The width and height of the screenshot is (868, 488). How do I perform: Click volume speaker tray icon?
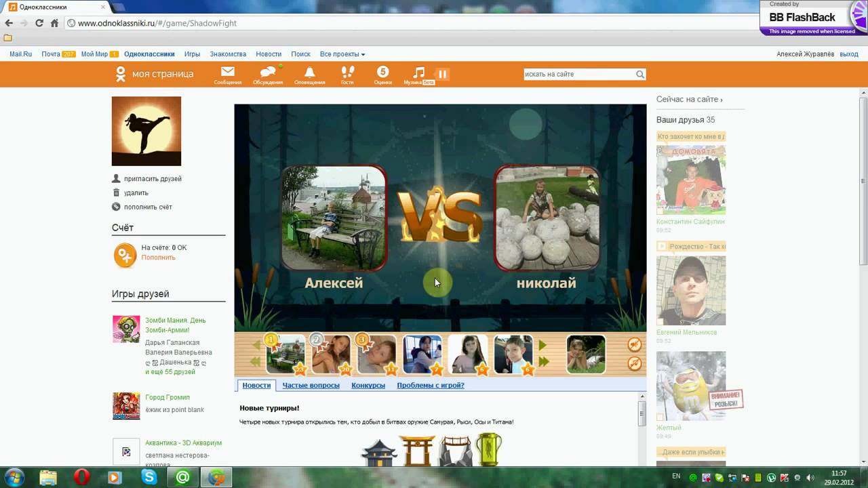[810, 478]
